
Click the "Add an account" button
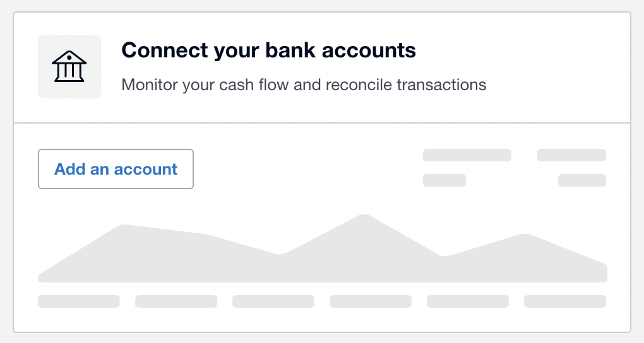[x=116, y=169]
